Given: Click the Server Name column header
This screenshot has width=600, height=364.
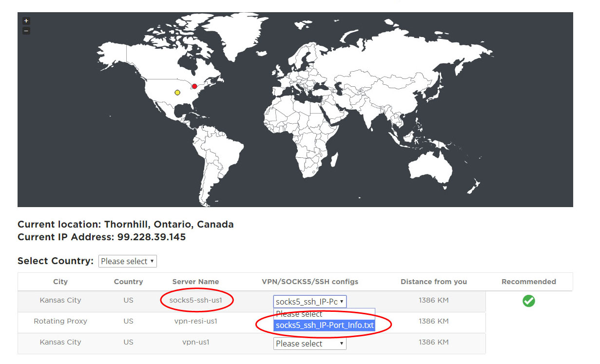Looking at the screenshot, I should coord(195,282).
